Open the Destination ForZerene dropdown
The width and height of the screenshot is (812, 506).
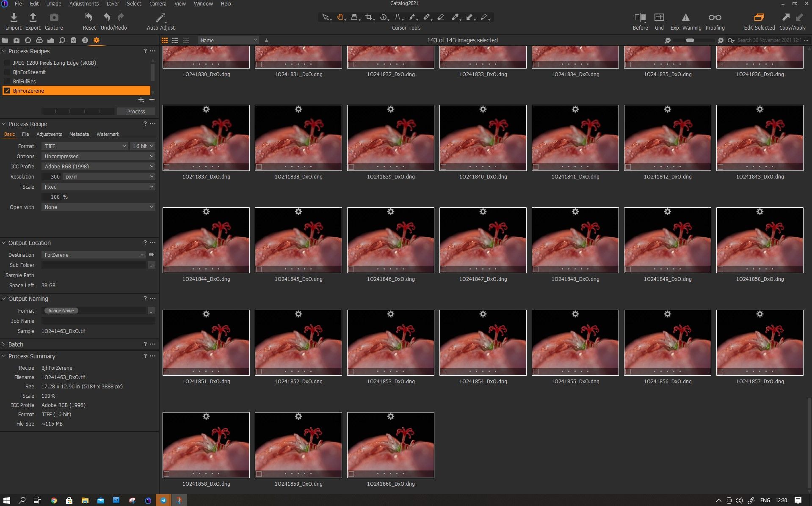pos(94,255)
